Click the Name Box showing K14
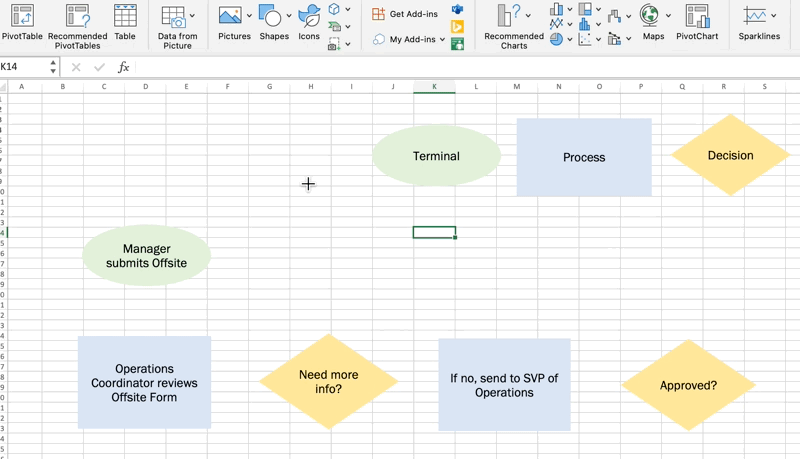Screen dimensions: 800x459 pyautogui.click(x=24, y=67)
